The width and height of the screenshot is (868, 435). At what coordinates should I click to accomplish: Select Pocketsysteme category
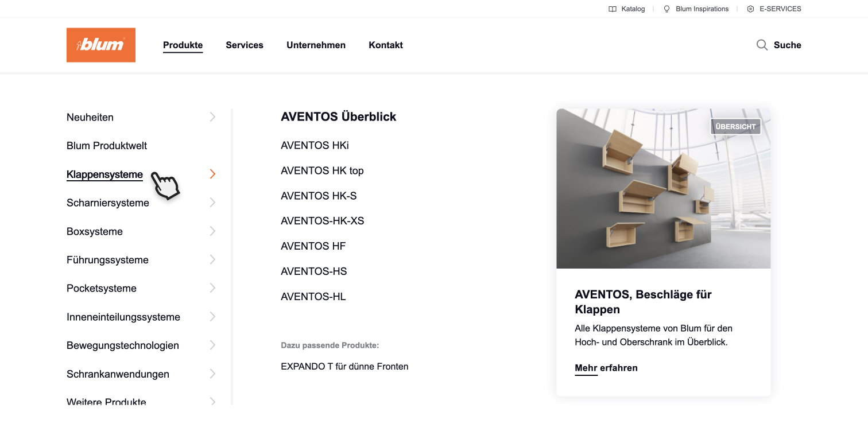pyautogui.click(x=102, y=288)
